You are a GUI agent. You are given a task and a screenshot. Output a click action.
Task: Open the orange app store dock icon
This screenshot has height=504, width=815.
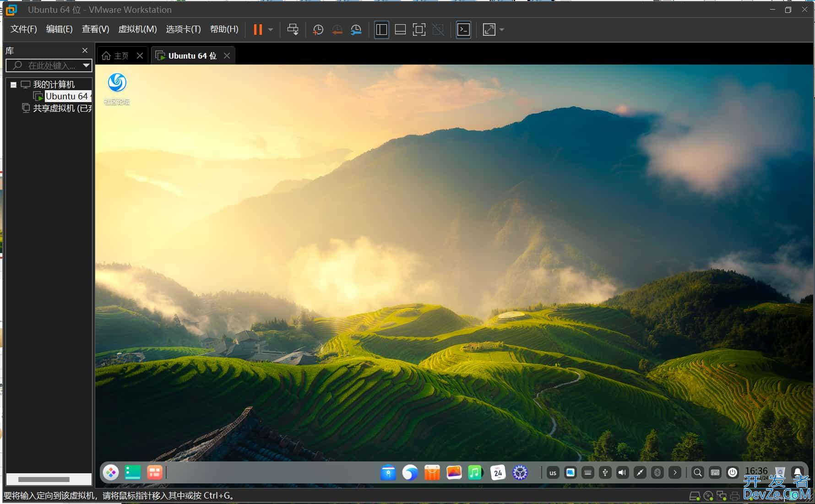(x=432, y=472)
